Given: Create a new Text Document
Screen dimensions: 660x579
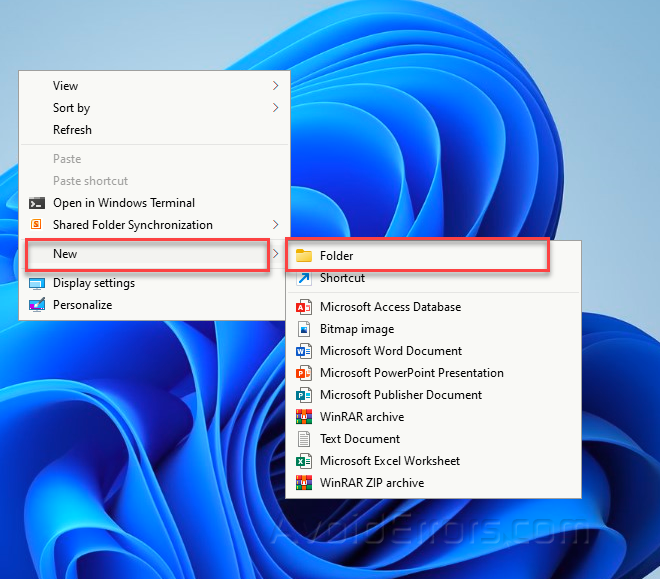Looking at the screenshot, I should click(x=359, y=439).
